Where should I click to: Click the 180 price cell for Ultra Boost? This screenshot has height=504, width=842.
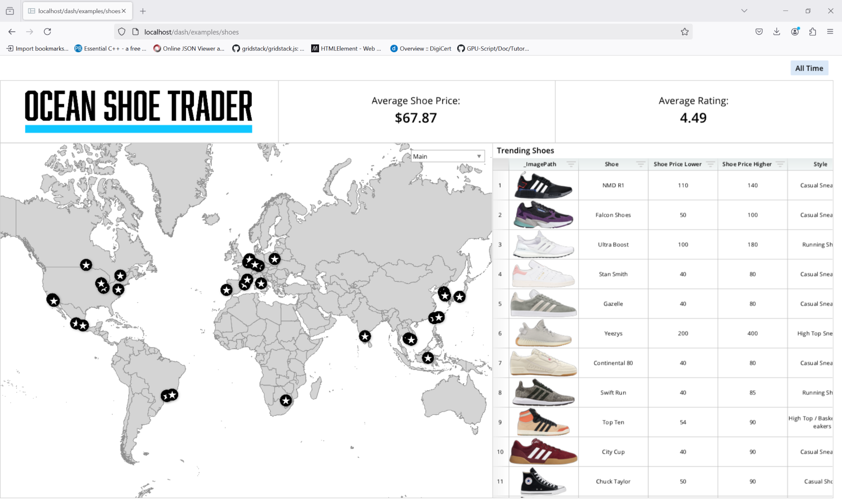coord(753,245)
